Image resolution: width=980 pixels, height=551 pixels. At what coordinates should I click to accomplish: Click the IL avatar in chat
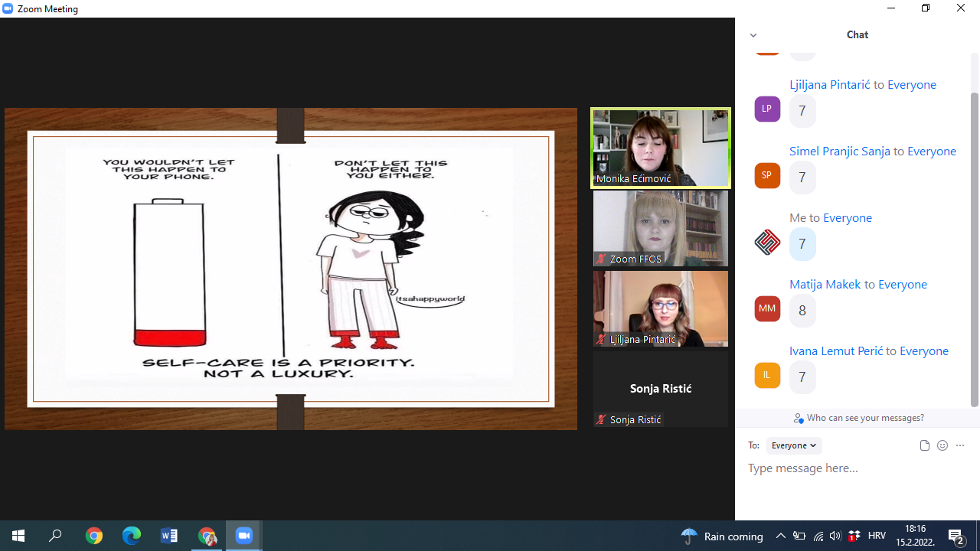coord(767,375)
